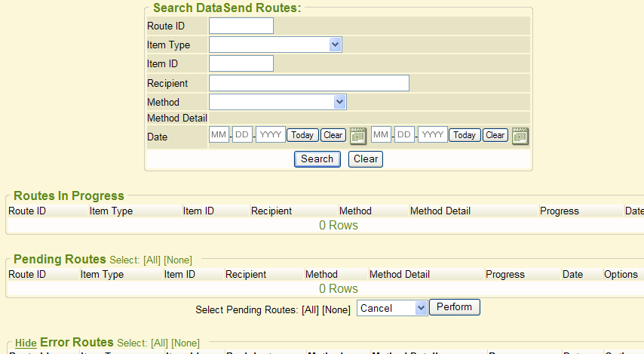
Task: Expand the Item Type dropdown
Action: point(276,45)
